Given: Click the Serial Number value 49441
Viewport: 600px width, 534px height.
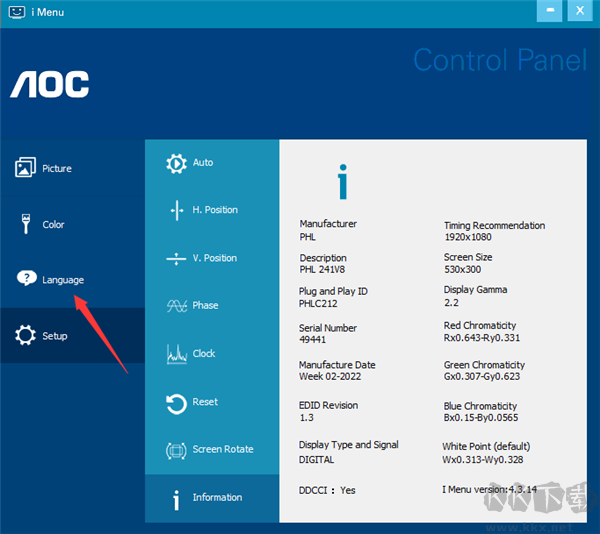Looking at the screenshot, I should pos(313,340).
